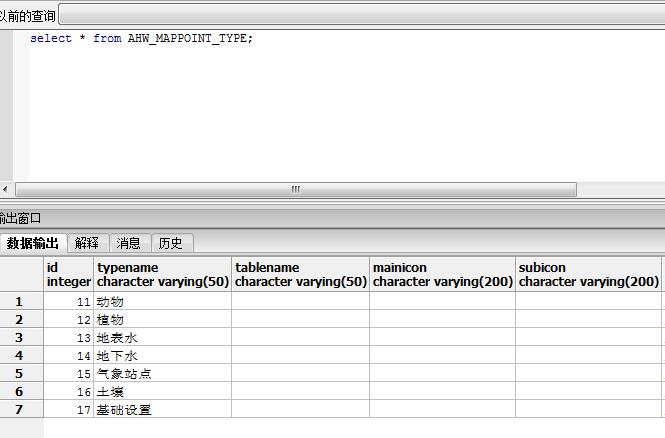
Task: Click the 以前的查询 label
Action: 27,16
